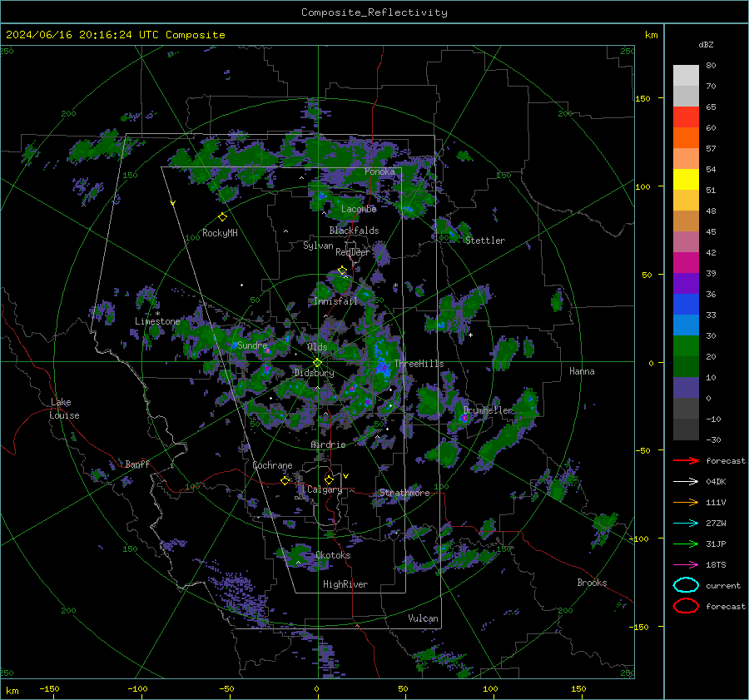Viewport: 749px width, 700px height.
Task: Click the yellow diamond marker near RockyMH
Action: point(222,217)
